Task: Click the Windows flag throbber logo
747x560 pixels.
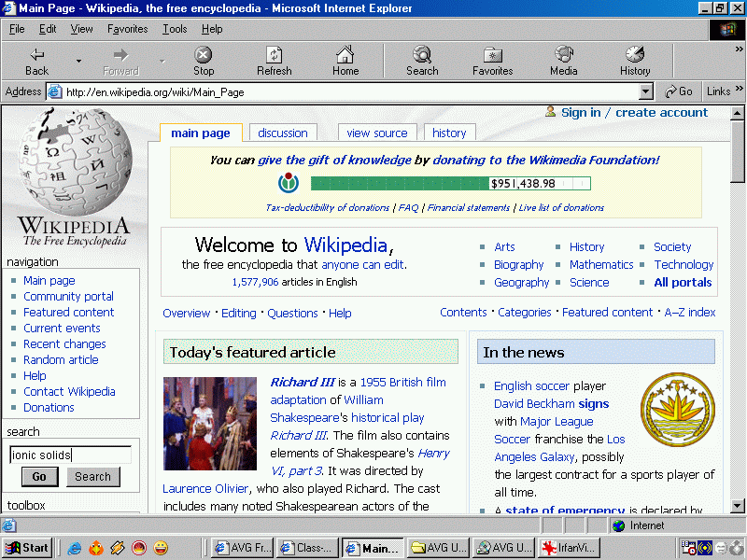Action: click(727, 31)
